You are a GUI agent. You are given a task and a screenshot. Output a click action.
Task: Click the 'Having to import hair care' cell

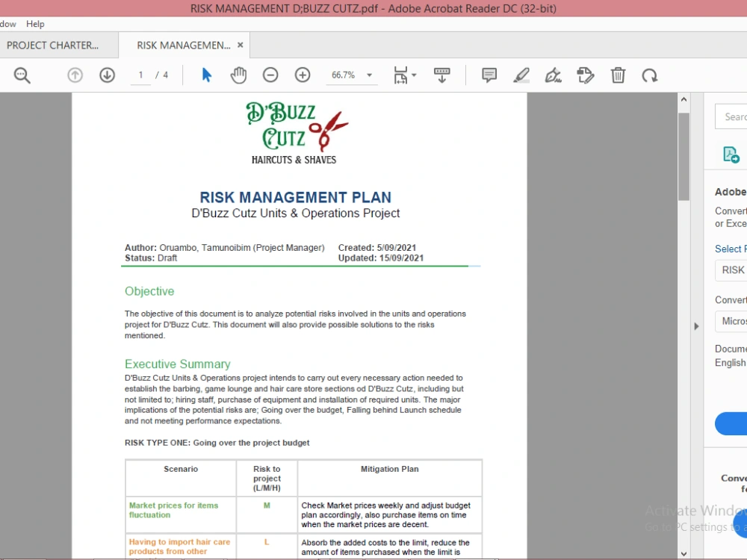tap(181, 547)
